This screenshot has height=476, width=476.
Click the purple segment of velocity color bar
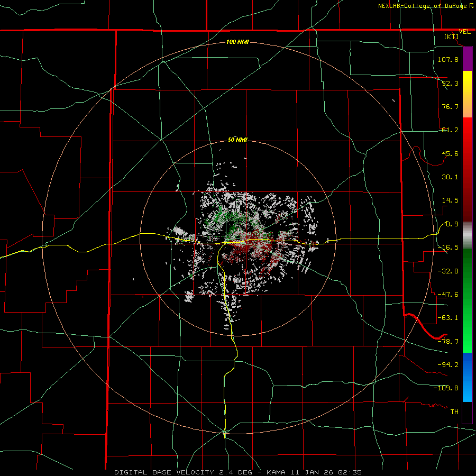pyautogui.click(x=467, y=59)
